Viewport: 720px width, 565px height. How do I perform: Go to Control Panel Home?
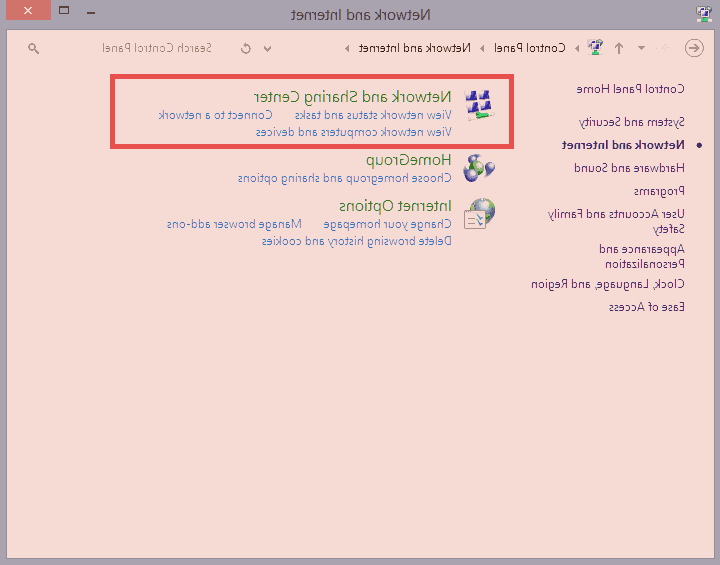click(630, 89)
